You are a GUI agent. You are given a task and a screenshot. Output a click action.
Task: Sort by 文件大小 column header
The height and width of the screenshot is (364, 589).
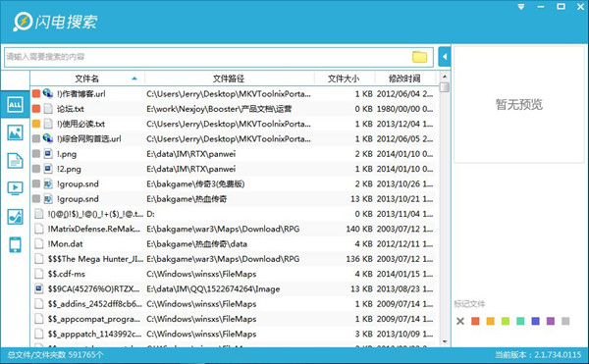(x=344, y=78)
